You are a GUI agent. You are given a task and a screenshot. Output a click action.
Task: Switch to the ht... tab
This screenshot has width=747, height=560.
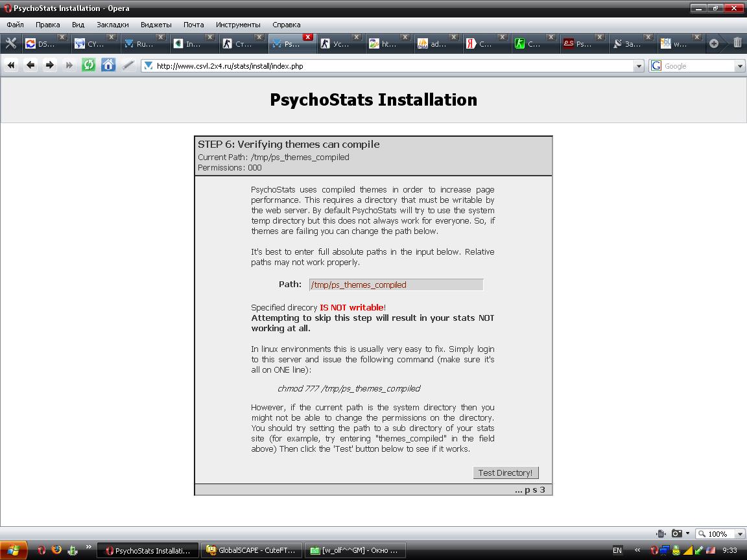click(388, 44)
